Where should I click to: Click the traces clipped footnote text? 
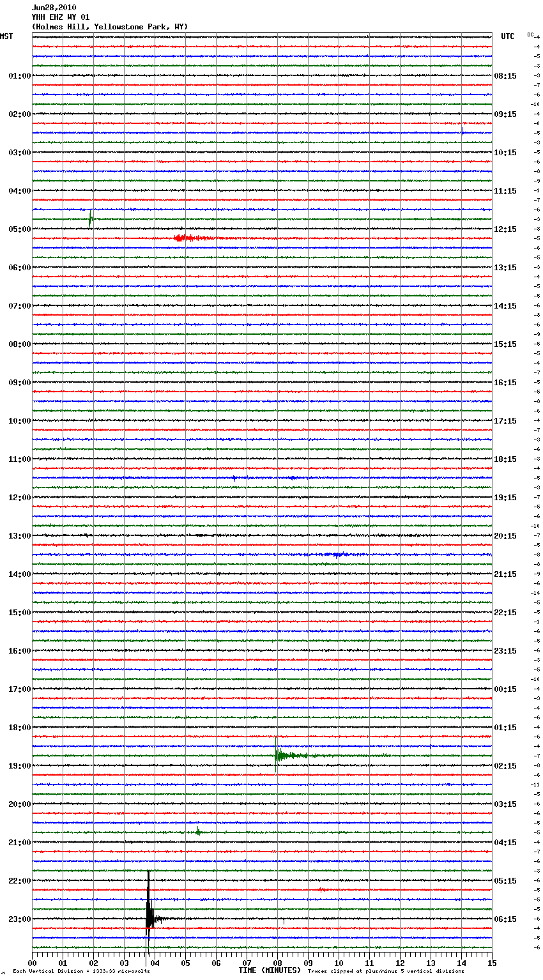click(x=386, y=971)
